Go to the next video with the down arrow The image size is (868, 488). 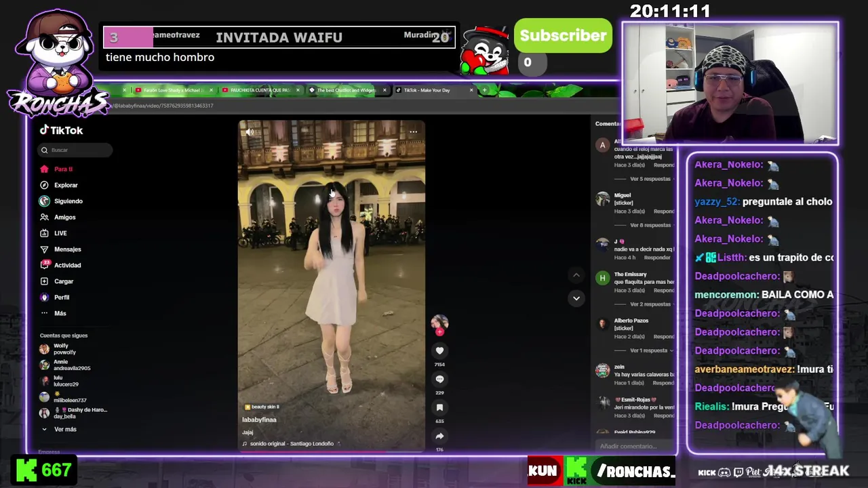coord(576,298)
